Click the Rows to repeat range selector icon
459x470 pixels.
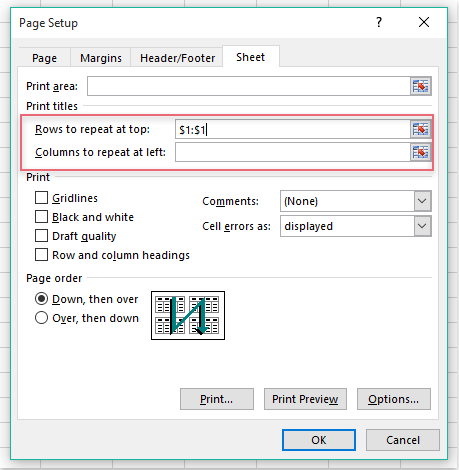420,129
